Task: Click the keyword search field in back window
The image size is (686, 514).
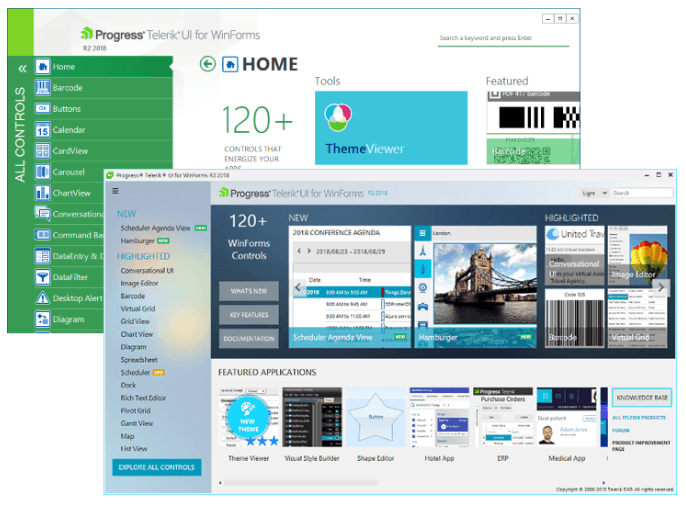Action: 503,38
